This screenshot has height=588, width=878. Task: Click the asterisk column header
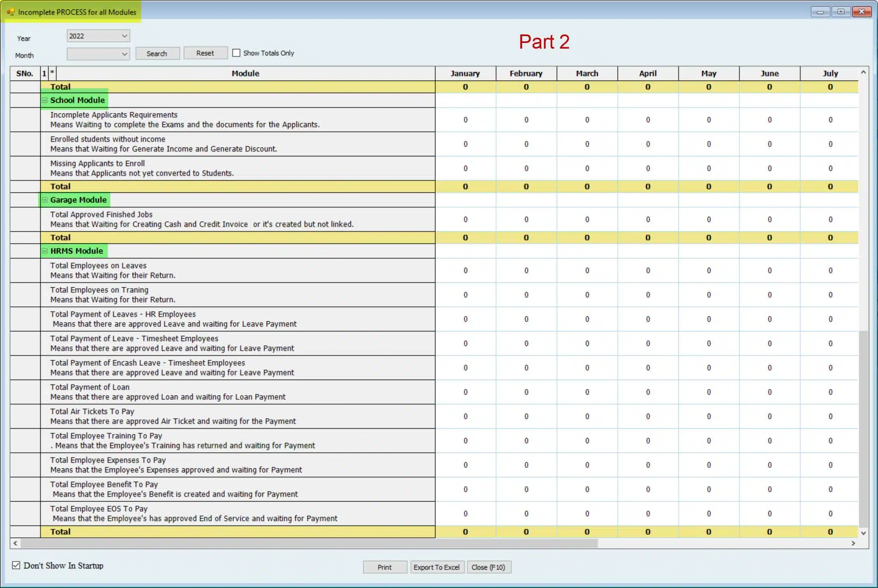tap(52, 73)
